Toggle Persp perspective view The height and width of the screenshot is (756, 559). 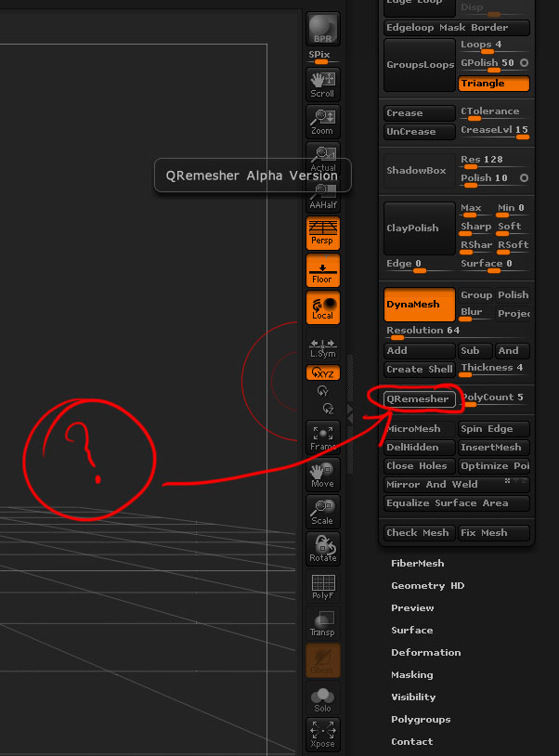pyautogui.click(x=323, y=233)
